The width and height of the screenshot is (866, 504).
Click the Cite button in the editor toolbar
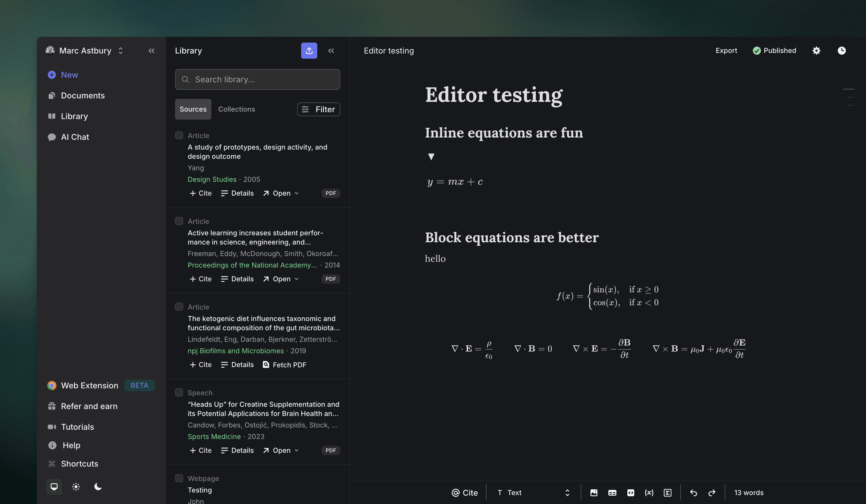[464, 493]
